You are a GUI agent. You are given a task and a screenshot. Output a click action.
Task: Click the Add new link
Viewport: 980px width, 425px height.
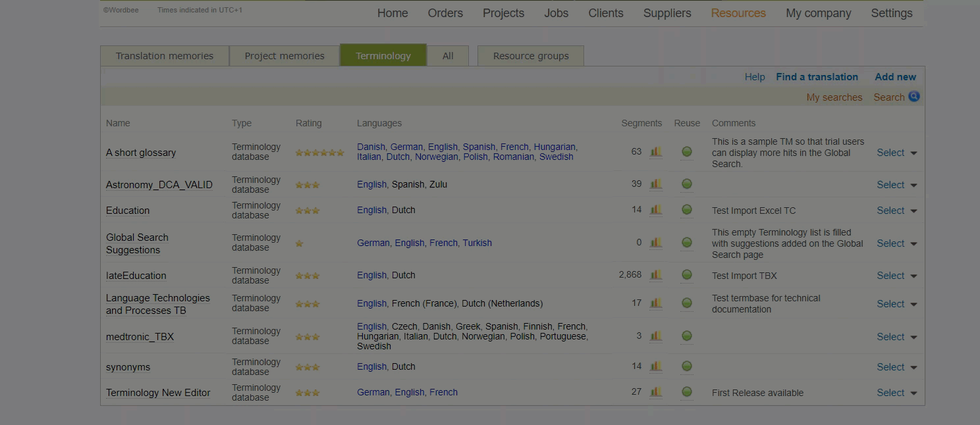click(x=895, y=77)
